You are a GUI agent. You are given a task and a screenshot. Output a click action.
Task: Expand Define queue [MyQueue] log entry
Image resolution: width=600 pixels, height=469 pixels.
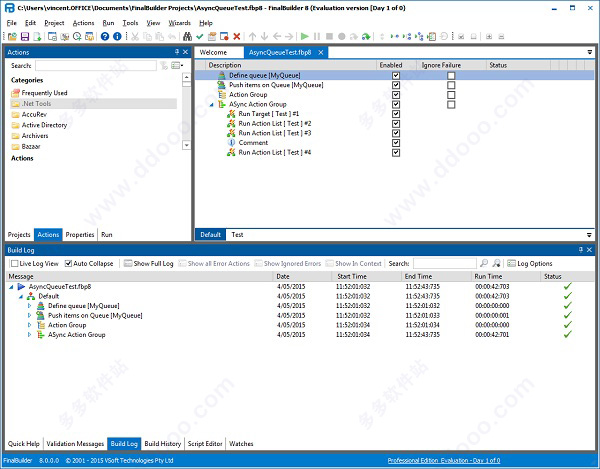point(29,306)
